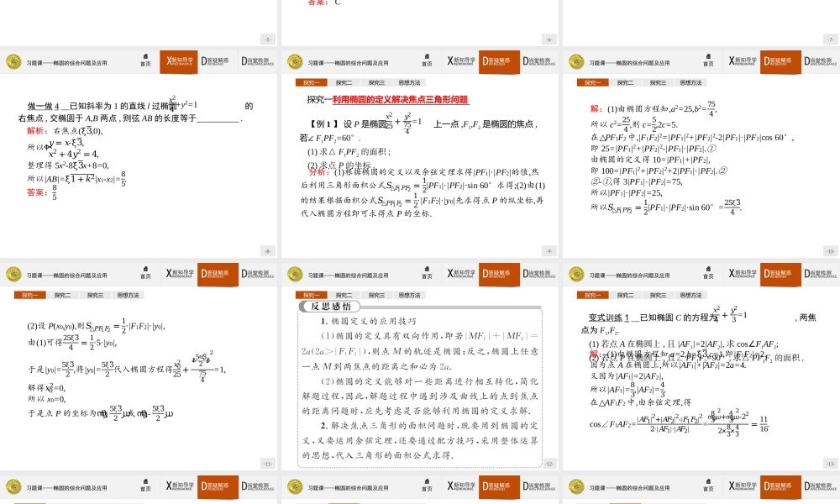840x504 pixels.
Task: Click the active 探究一 tab on slide 13
Action: 595,295
